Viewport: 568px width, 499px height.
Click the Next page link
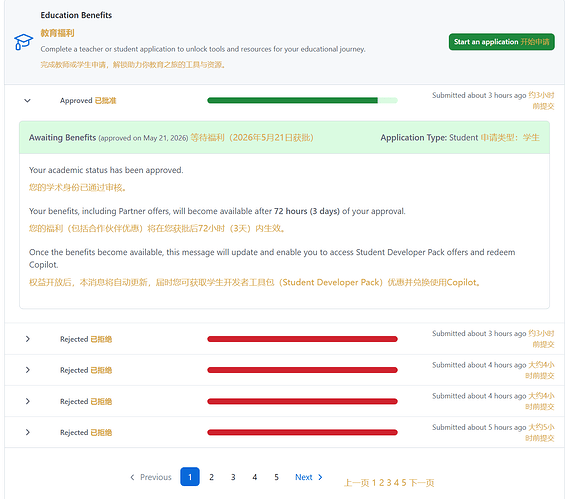pyautogui.click(x=309, y=477)
